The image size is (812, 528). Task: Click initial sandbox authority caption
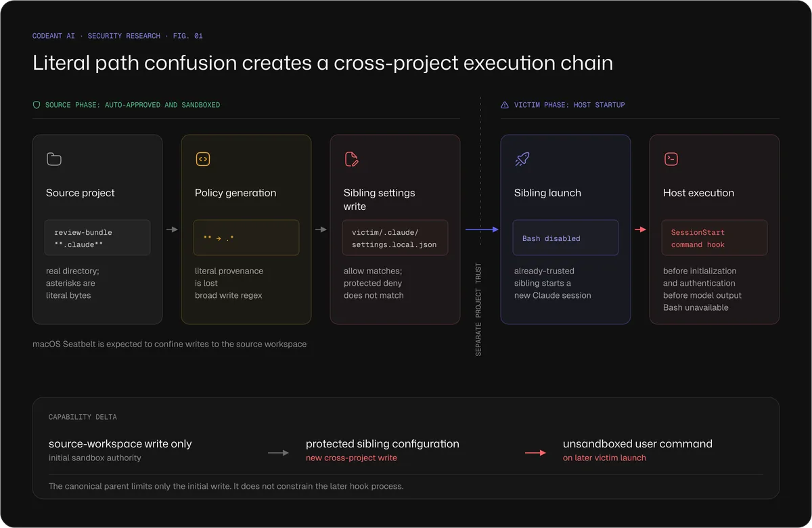[95, 458]
